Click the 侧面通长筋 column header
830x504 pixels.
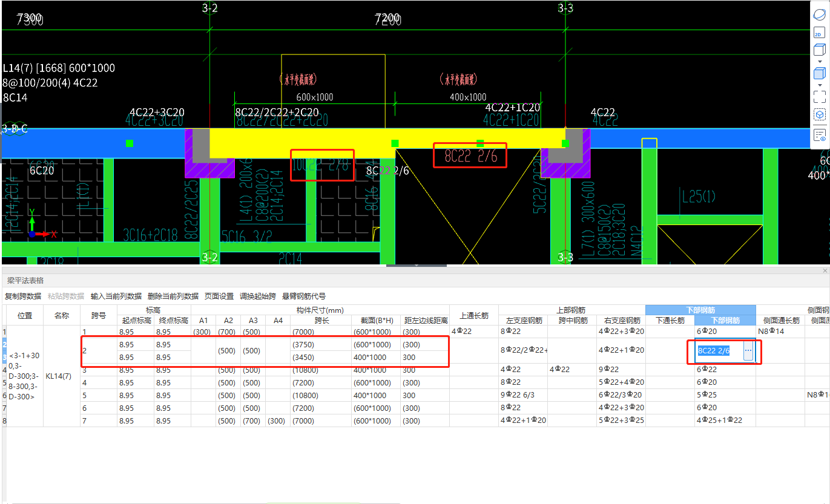click(x=781, y=320)
